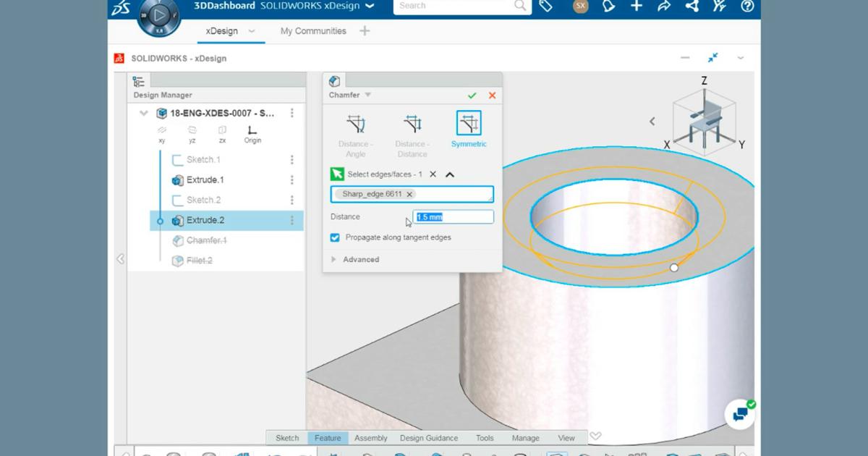Remove the Sharp_edge.6611 selection chip
This screenshot has width=868, height=456.
point(409,194)
